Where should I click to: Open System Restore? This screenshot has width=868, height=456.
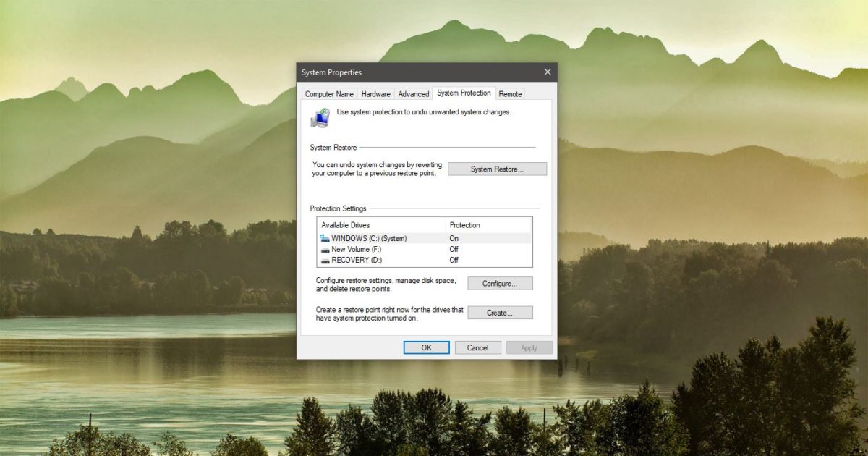click(x=497, y=169)
